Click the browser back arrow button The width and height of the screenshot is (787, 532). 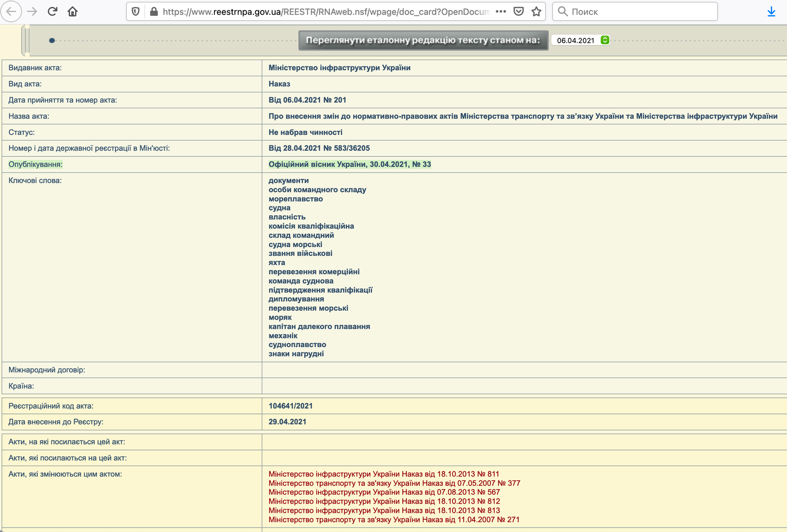coord(11,11)
